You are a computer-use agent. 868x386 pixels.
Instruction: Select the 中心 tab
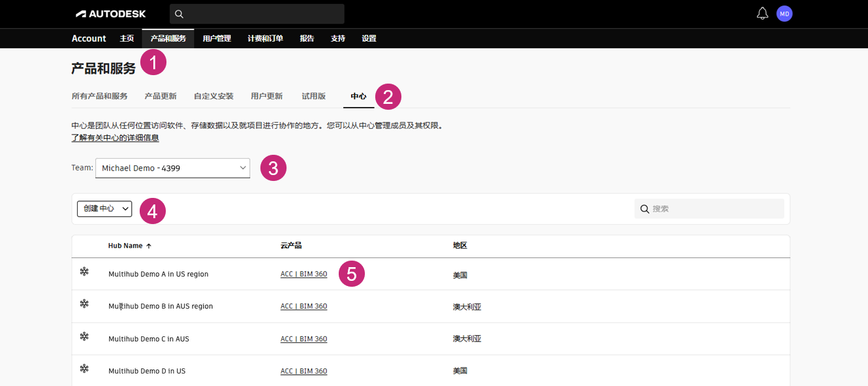[x=358, y=96]
